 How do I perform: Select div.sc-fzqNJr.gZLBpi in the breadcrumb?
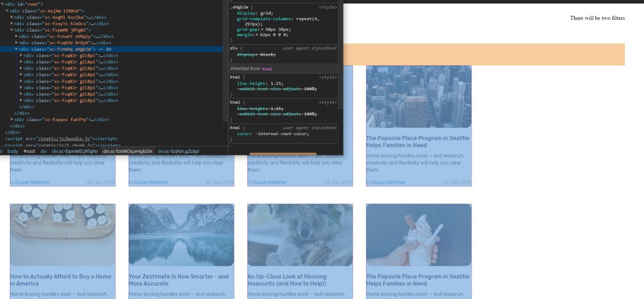coord(179,151)
